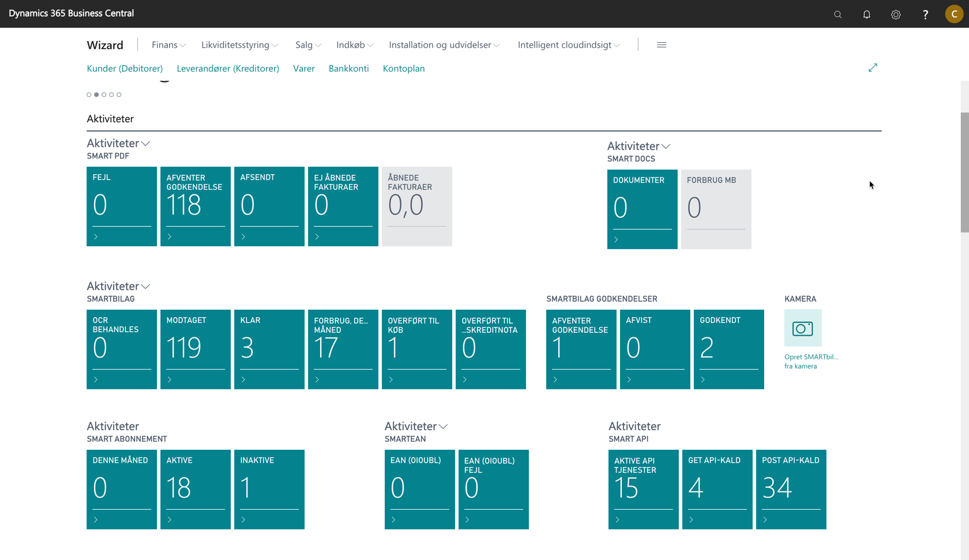
Task: Open the notifications bell icon
Action: (866, 14)
